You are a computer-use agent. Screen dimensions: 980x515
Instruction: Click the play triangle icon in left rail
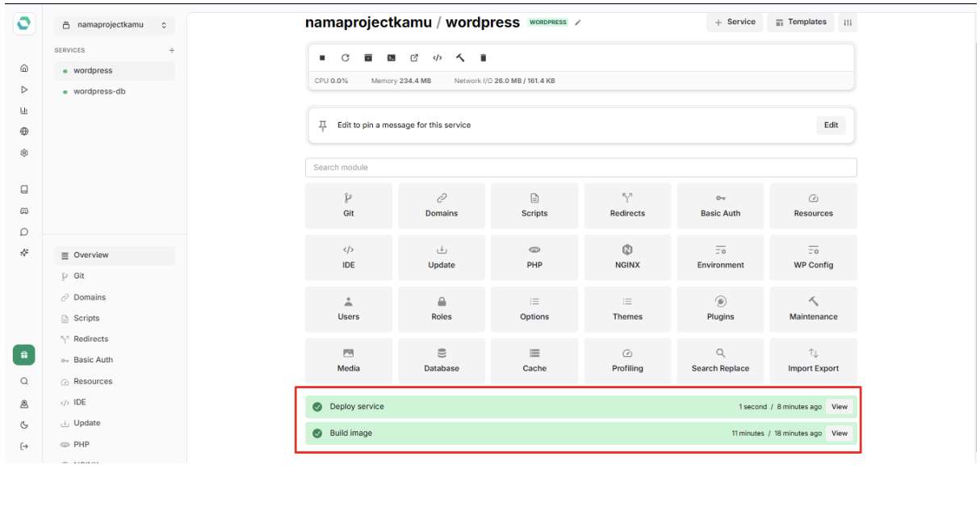[24, 90]
